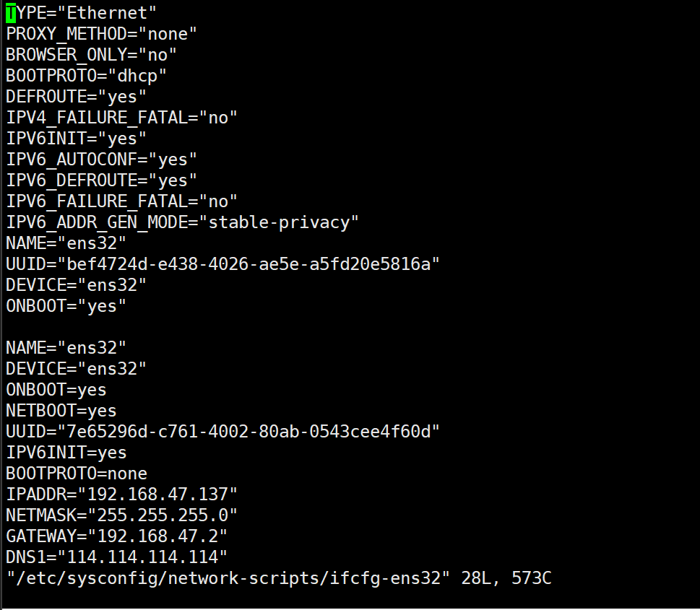The image size is (700, 610).
Task: Click the BOOTPROTO=none line
Action: (77, 474)
